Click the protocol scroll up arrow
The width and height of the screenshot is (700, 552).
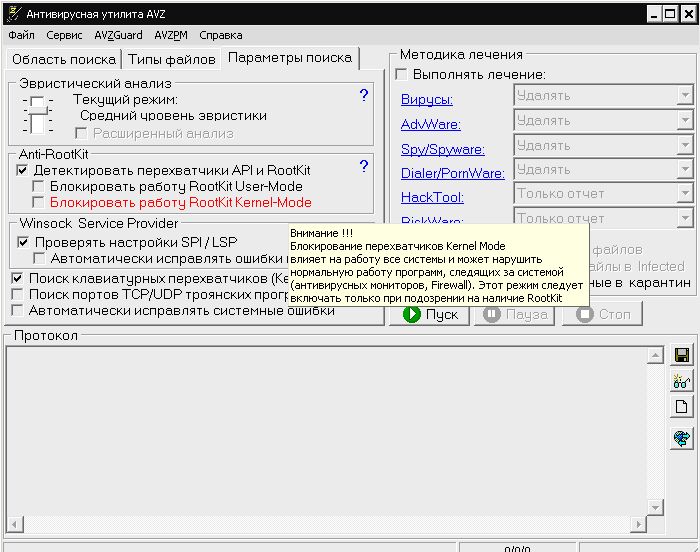[x=655, y=355]
